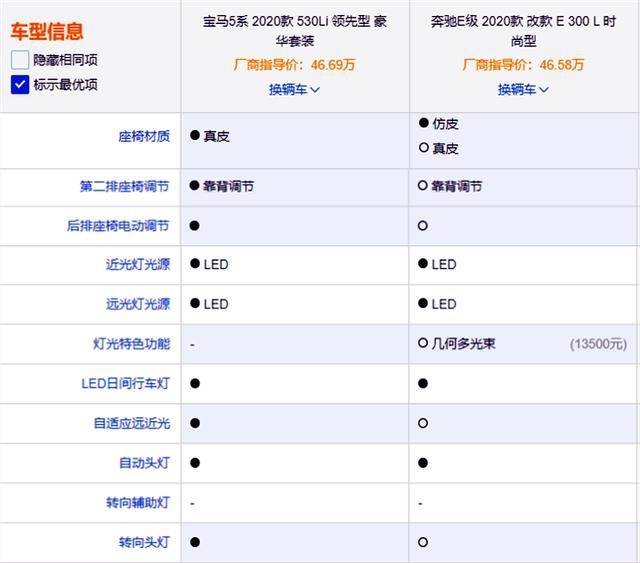Click Benz dash for 转向辅助灯
Image resolution: width=640 pixels, height=563 pixels.
pyautogui.click(x=420, y=504)
